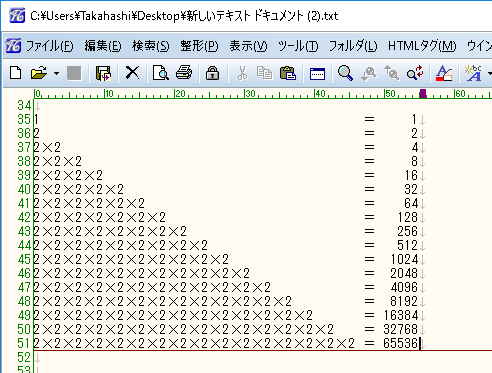Click the Cut scissors icon
Image resolution: width=492 pixels, height=373 pixels.
[x=242, y=73]
